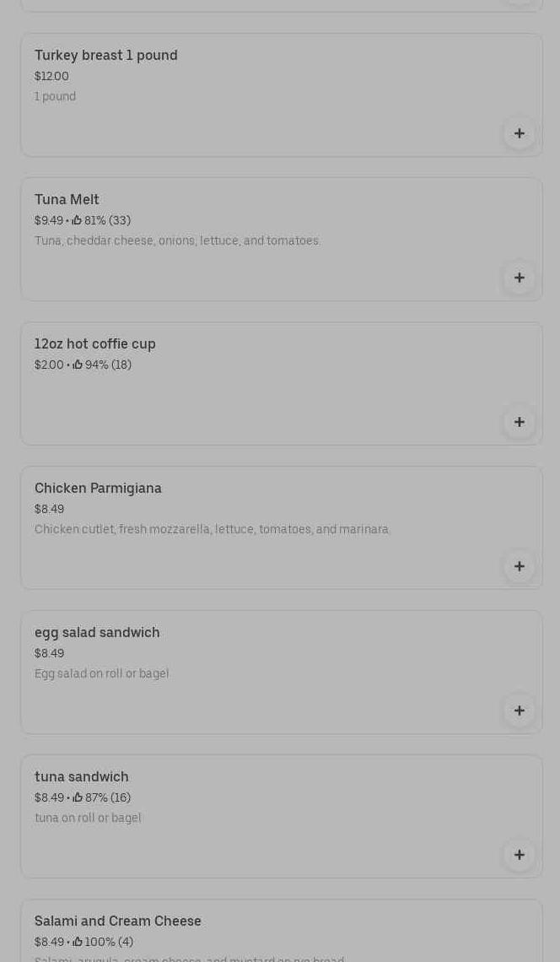Image resolution: width=560 pixels, height=962 pixels.
Task: Add Turkey breast 1 pound to cart
Action: tap(519, 133)
